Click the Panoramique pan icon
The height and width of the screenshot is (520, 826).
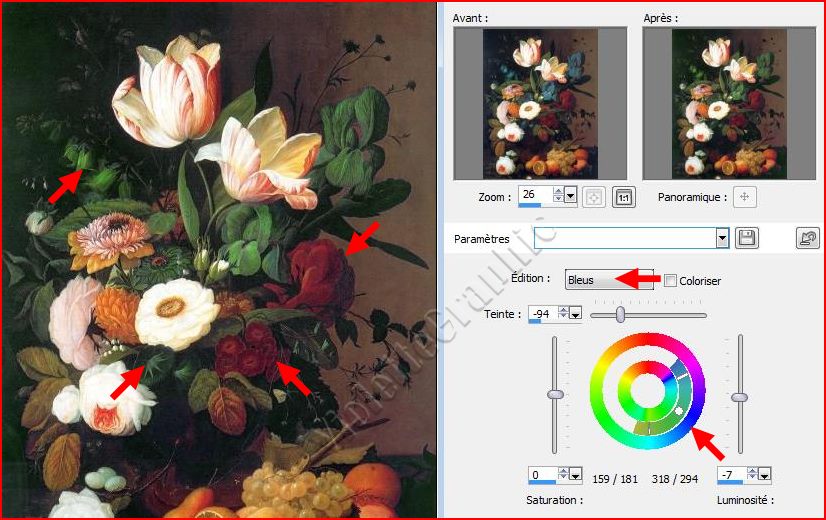click(743, 197)
